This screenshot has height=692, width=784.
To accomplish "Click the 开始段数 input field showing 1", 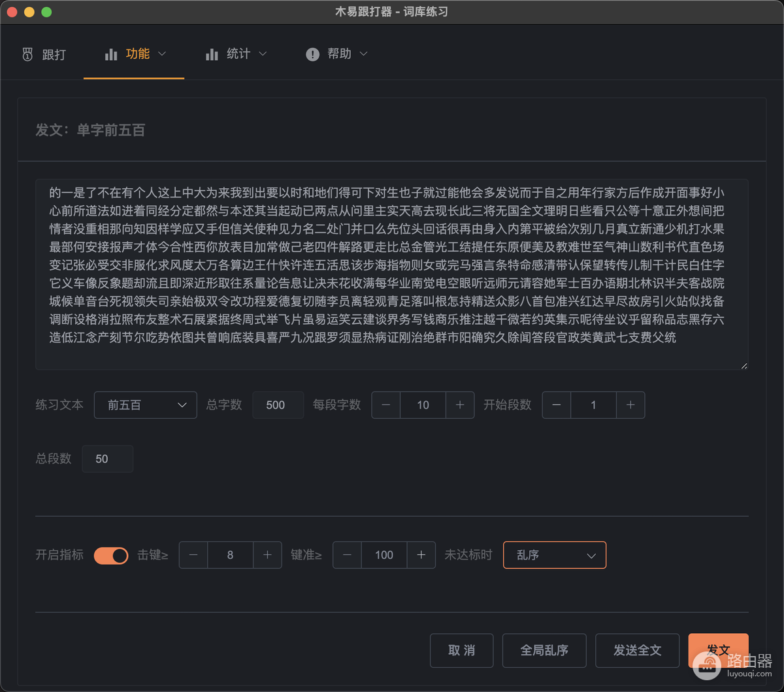I will pyautogui.click(x=593, y=405).
